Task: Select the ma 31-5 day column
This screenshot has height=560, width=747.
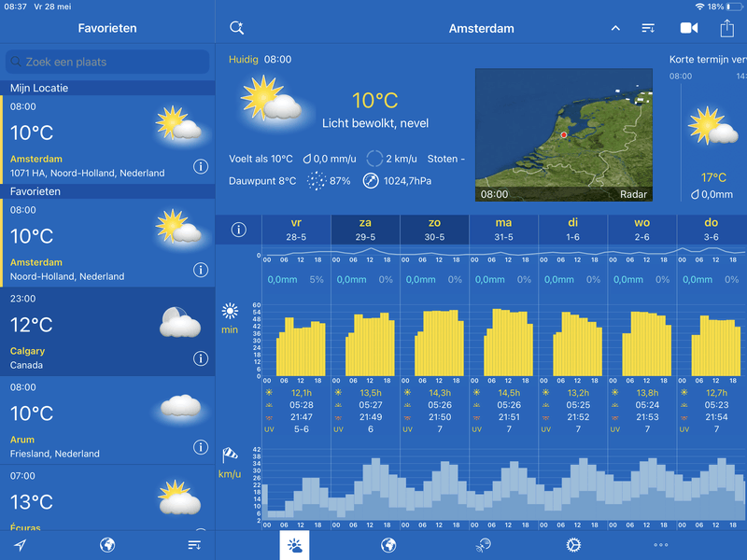Action: 503,230
